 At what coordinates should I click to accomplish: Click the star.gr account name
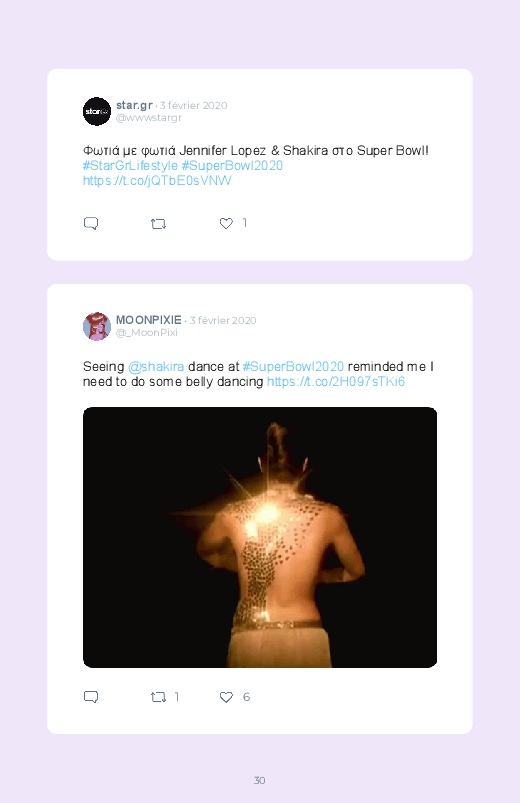pyautogui.click(x=134, y=105)
